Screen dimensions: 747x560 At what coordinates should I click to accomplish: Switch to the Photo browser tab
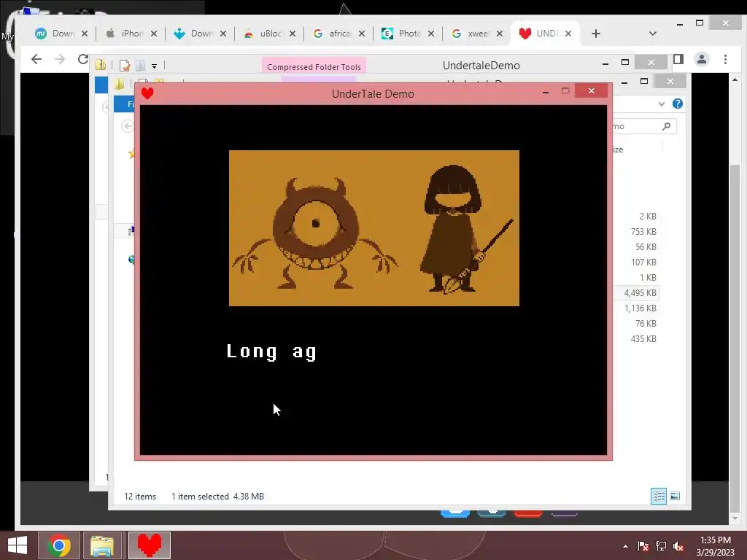[409, 34]
